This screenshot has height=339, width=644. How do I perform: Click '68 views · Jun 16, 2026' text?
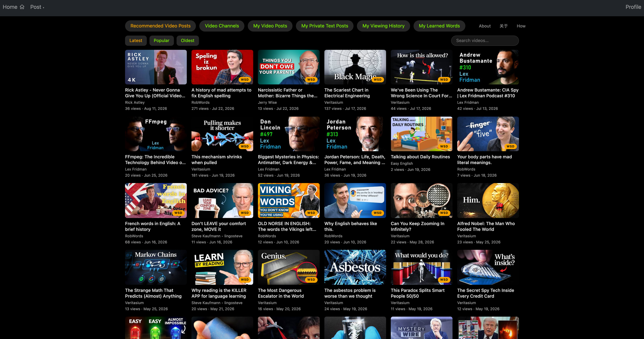pyautogui.click(x=146, y=242)
